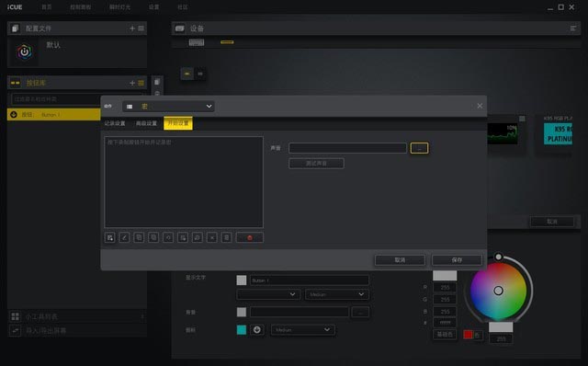Viewport: 588px width, 366px height.
Task: Click the keyboard icon in 设备 header
Action: [180, 29]
